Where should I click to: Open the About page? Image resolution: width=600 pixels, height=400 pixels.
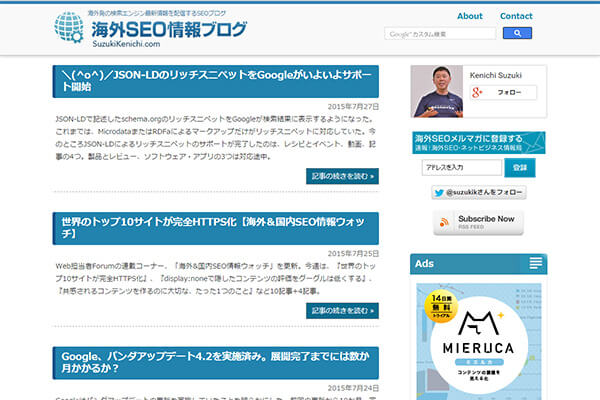tap(470, 16)
